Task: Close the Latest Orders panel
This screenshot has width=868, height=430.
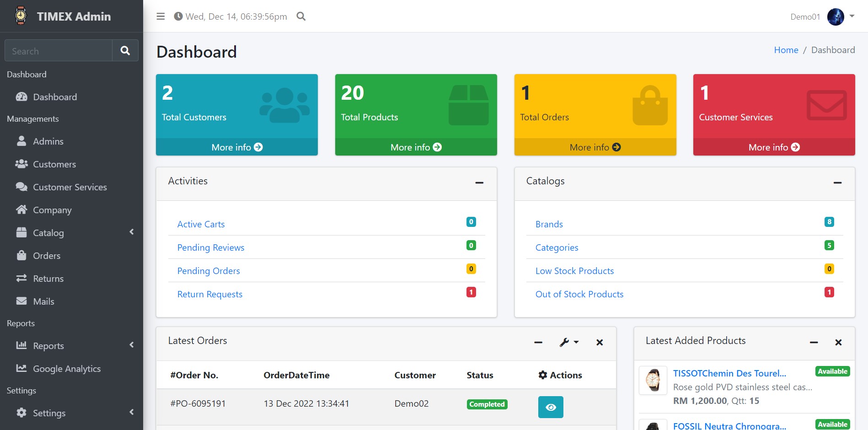Action: (600, 342)
